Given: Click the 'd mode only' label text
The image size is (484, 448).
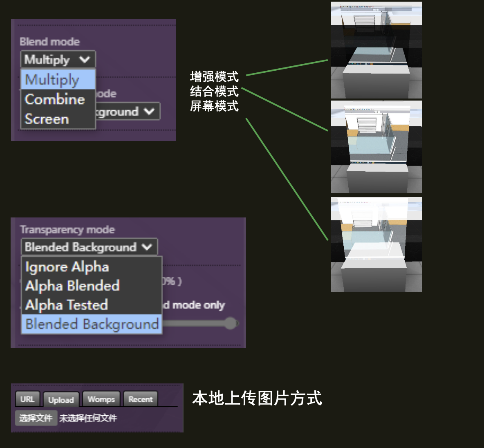Looking at the screenshot, I should (x=194, y=305).
